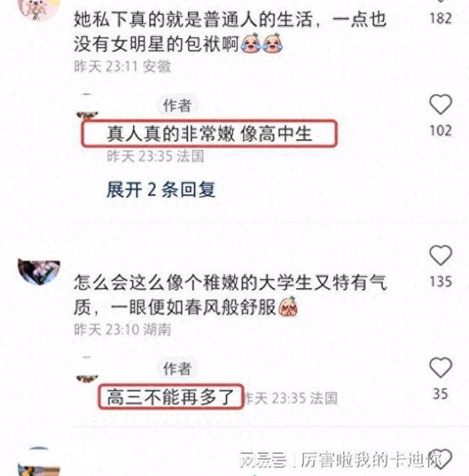The image size is (469, 476).
Task: Open author avatar beside 高三不能再多了 reply
Action: [88, 370]
